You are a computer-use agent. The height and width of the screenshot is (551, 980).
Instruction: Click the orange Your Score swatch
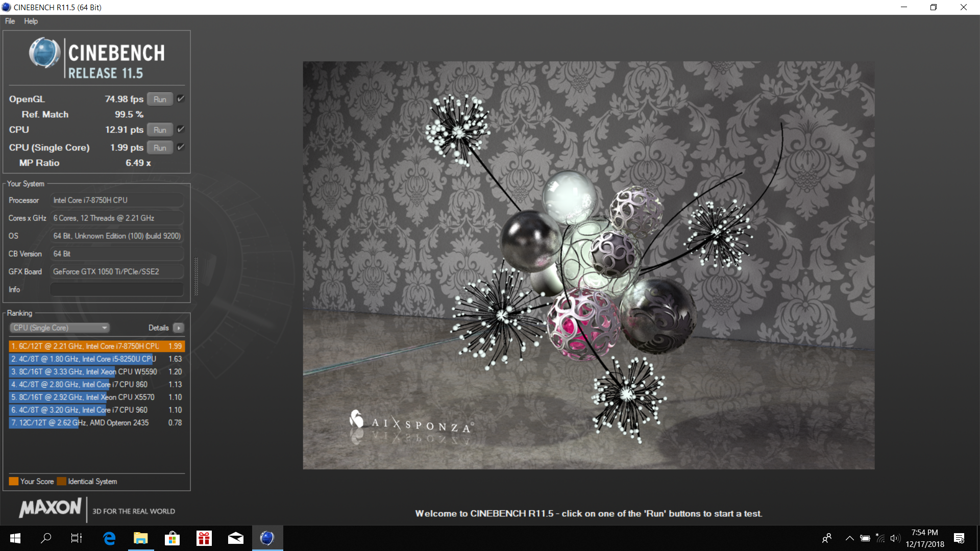(x=14, y=481)
